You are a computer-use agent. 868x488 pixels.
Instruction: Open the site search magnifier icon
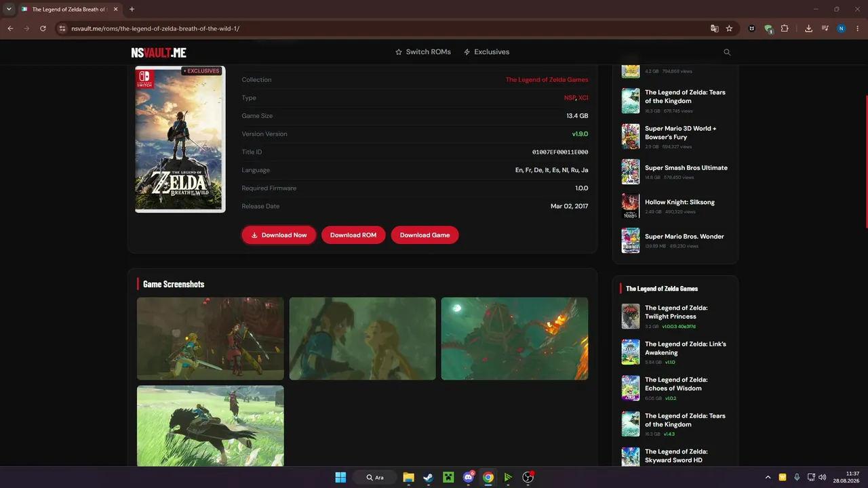tap(727, 52)
